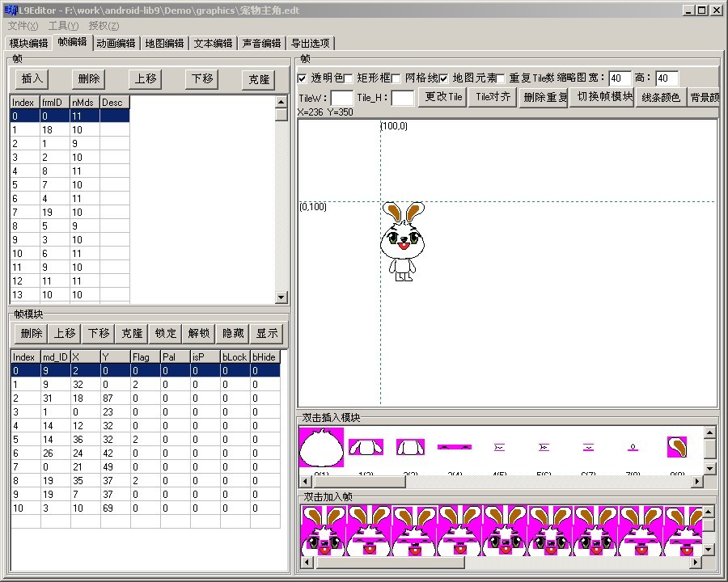728x582 pixels.
Task: Focus the thumbnail width 宽 field
Action: (x=620, y=78)
